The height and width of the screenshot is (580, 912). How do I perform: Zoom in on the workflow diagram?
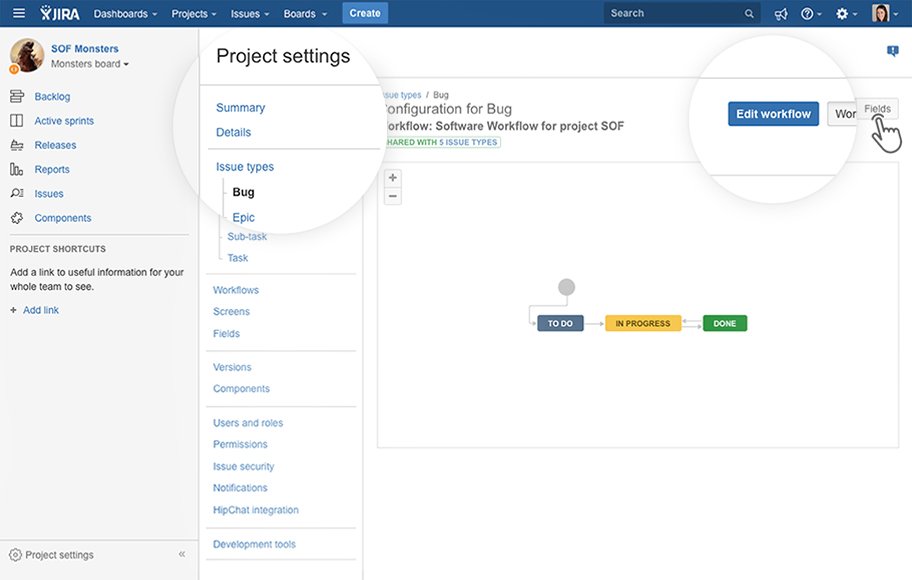point(391,179)
